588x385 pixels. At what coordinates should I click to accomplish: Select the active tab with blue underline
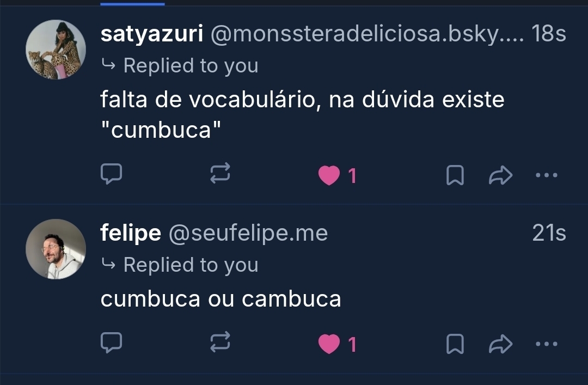132,3
